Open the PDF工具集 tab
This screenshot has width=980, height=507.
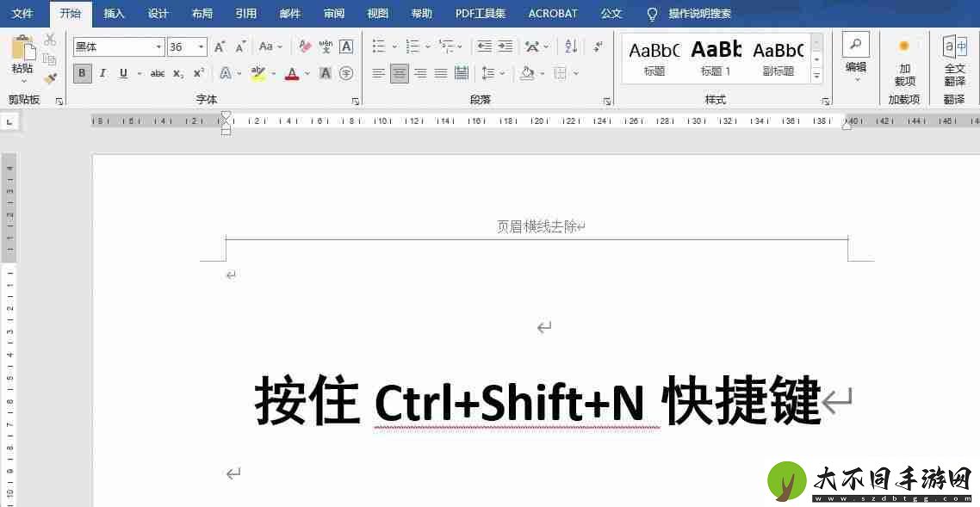pyautogui.click(x=480, y=14)
